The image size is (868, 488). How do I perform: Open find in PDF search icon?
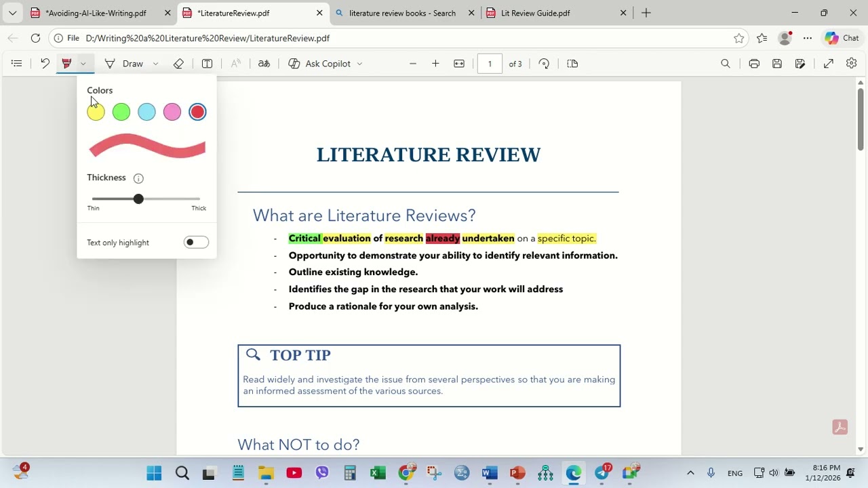(726, 64)
